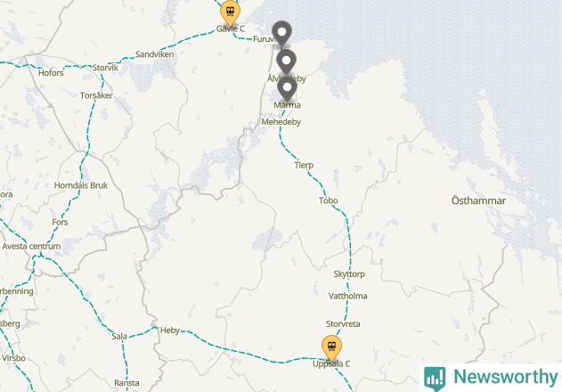
Task: Click the Skyttorp station label
Action: [349, 274]
